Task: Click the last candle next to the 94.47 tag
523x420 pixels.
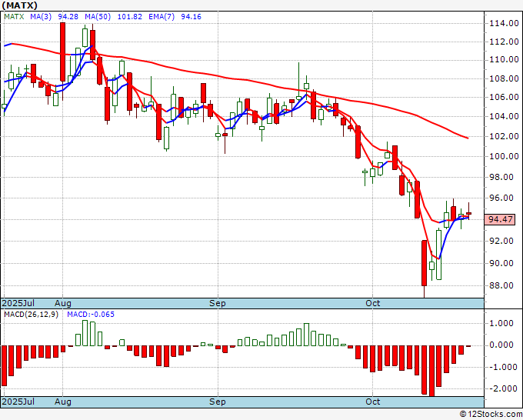Action: [x=468, y=214]
